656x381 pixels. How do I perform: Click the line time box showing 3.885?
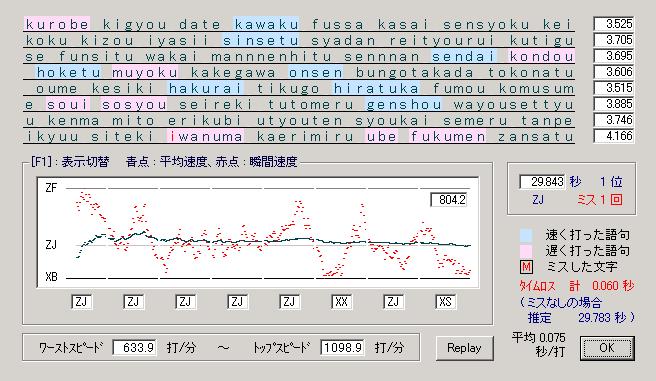pyautogui.click(x=614, y=104)
